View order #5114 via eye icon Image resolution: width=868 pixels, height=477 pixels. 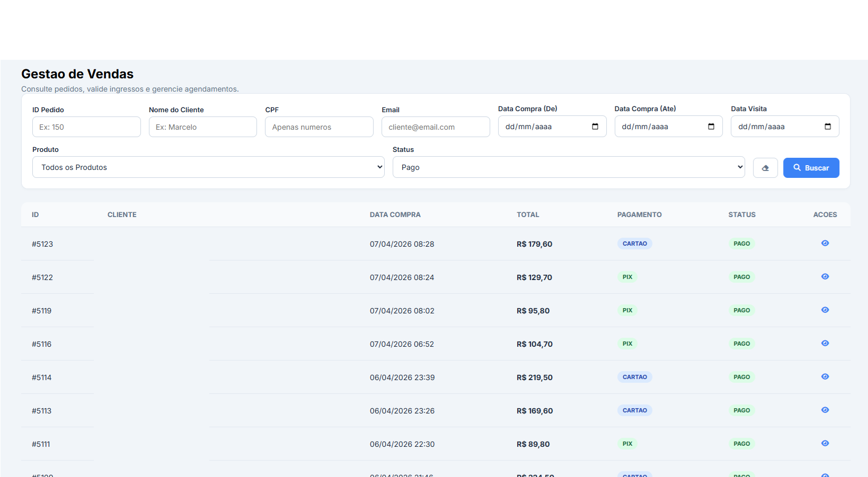pos(825,377)
